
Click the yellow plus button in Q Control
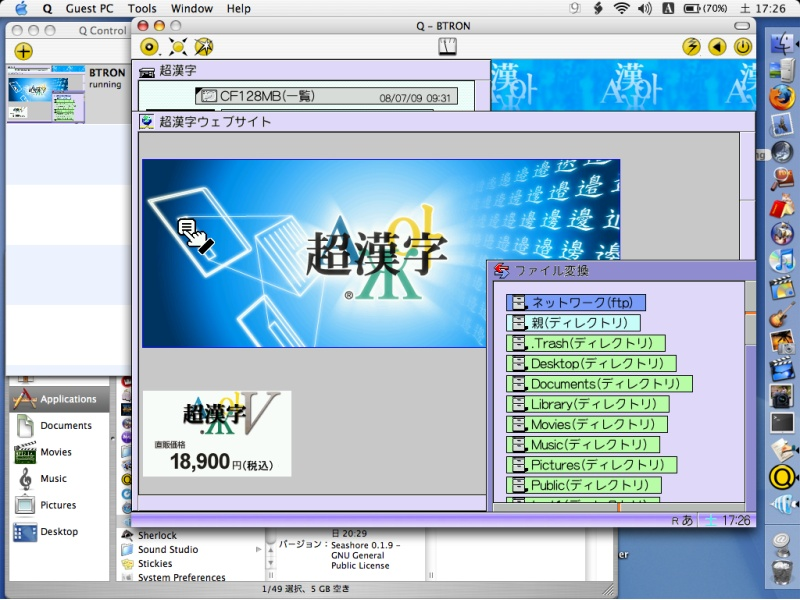[x=23, y=51]
